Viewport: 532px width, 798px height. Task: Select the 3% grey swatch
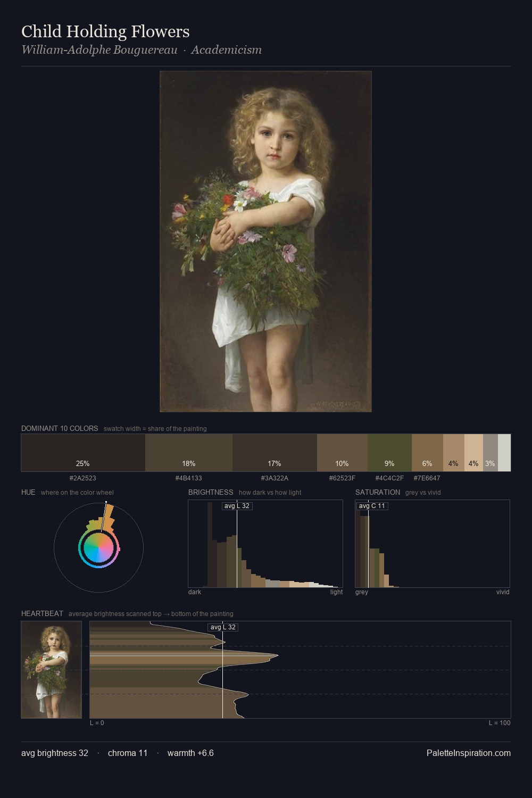[x=490, y=453]
